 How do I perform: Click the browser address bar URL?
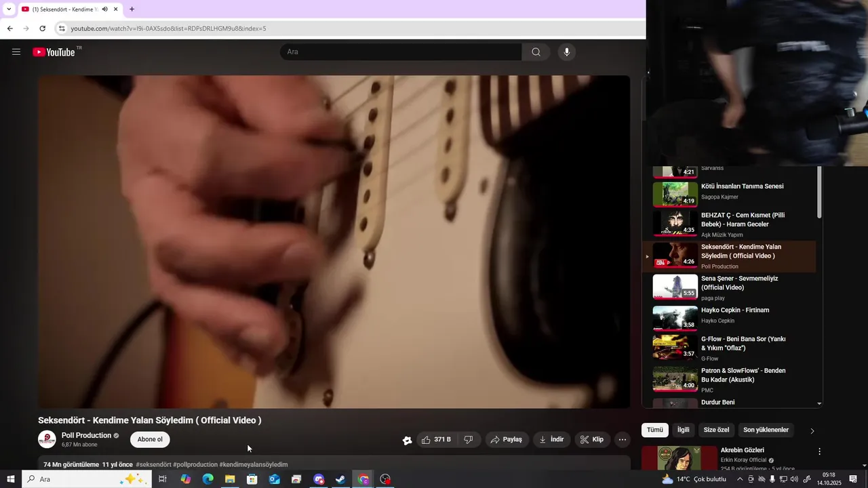pos(168,28)
